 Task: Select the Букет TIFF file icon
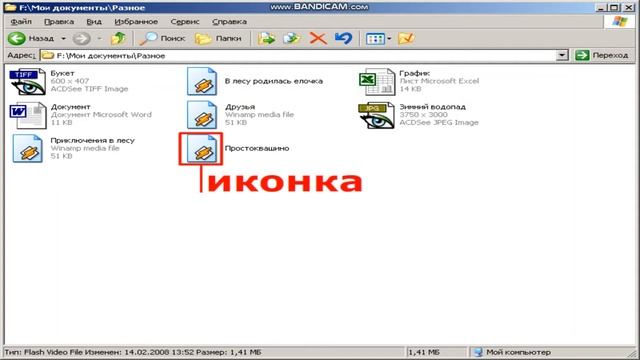click(28, 82)
